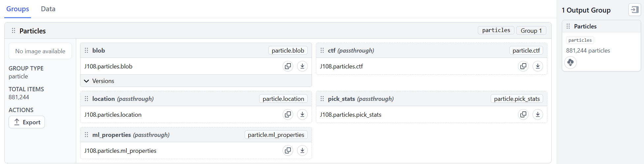Download the J108.particles.ml_properties file
Screen dimensions: 644x164
(x=302, y=150)
